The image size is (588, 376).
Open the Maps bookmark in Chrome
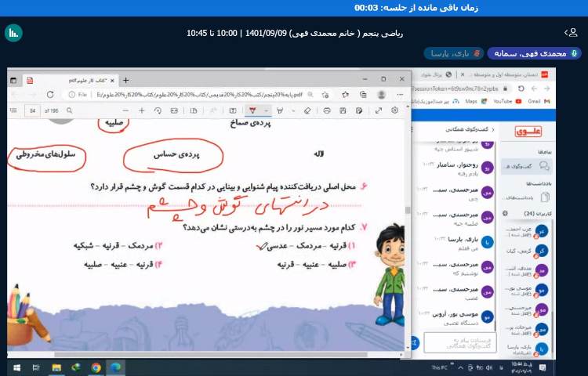click(476, 101)
